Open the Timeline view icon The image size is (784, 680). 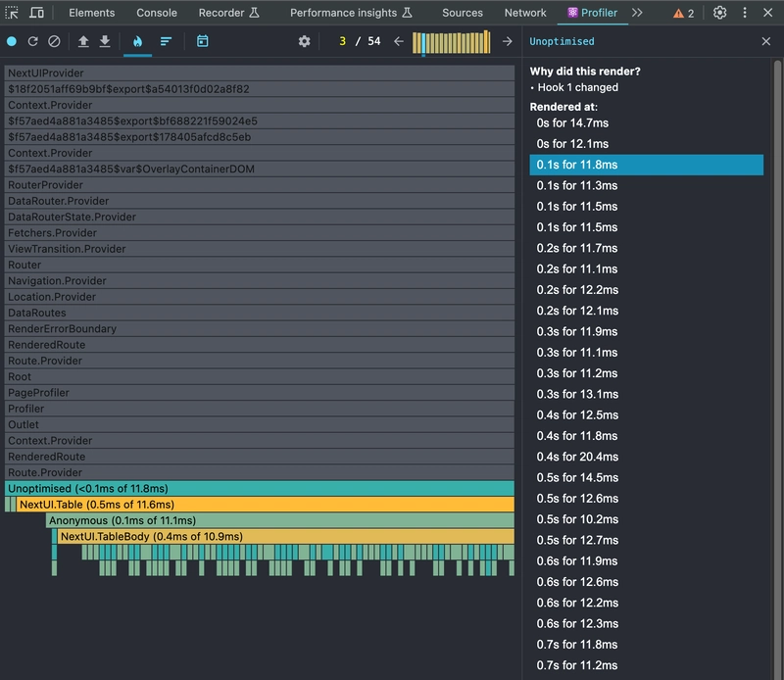click(x=202, y=42)
